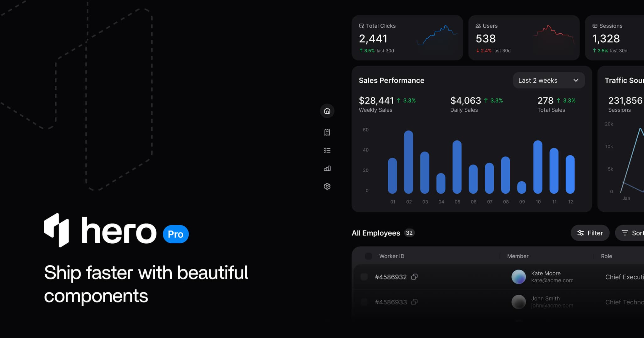The width and height of the screenshot is (644, 338).
Task: Toggle the select-all checkbox in table header
Action: pos(368,256)
